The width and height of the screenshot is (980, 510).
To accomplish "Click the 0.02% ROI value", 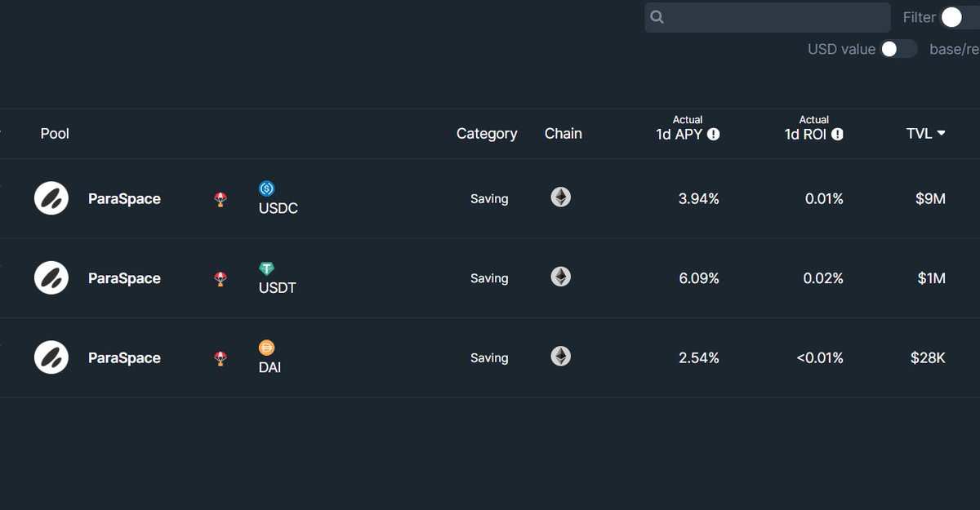I will [x=824, y=278].
